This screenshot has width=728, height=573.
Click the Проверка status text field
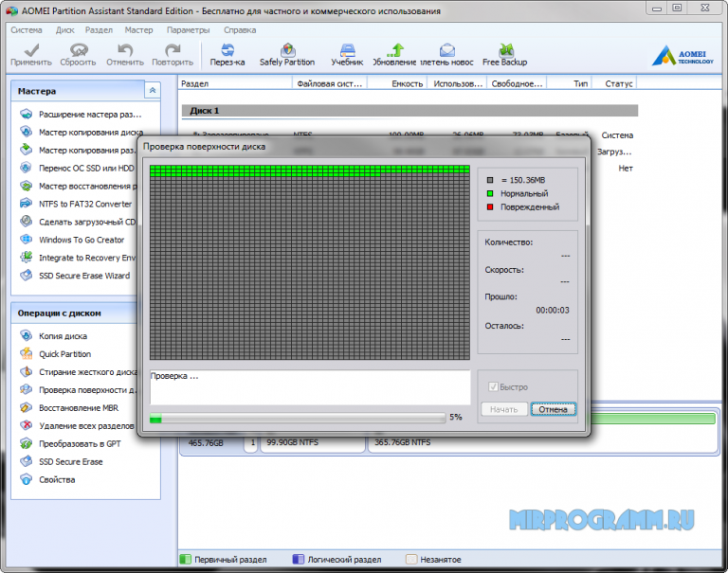309,386
